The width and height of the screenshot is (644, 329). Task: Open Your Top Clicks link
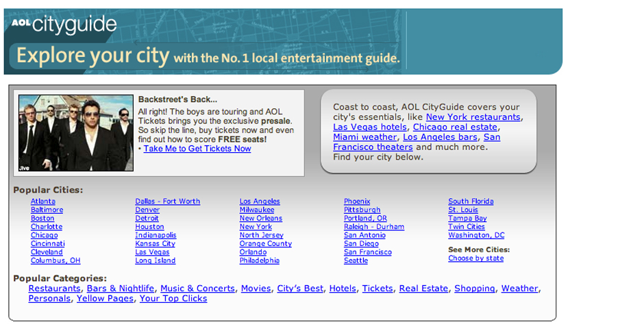pos(173,299)
